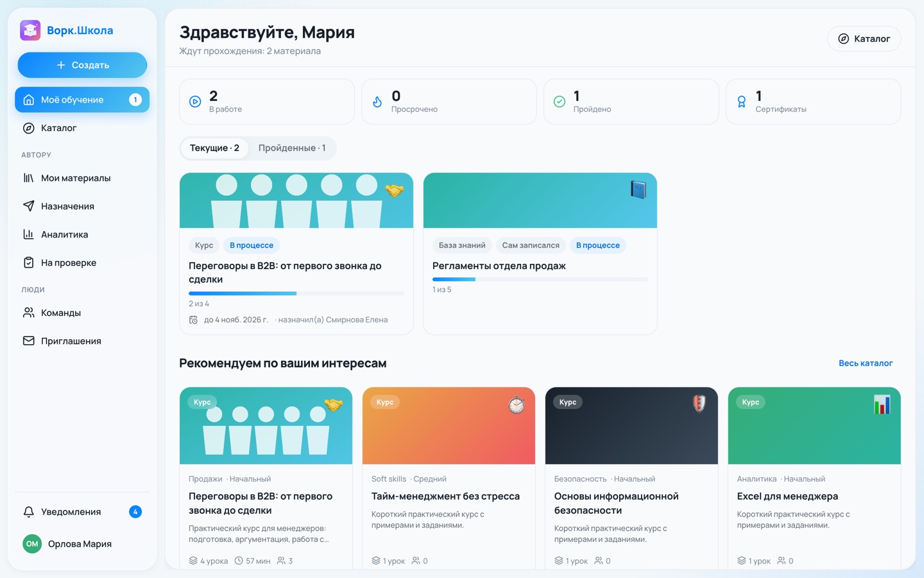Click the award ribbon icon beside Сертификаты
This screenshot has height=578, width=924.
click(x=742, y=101)
